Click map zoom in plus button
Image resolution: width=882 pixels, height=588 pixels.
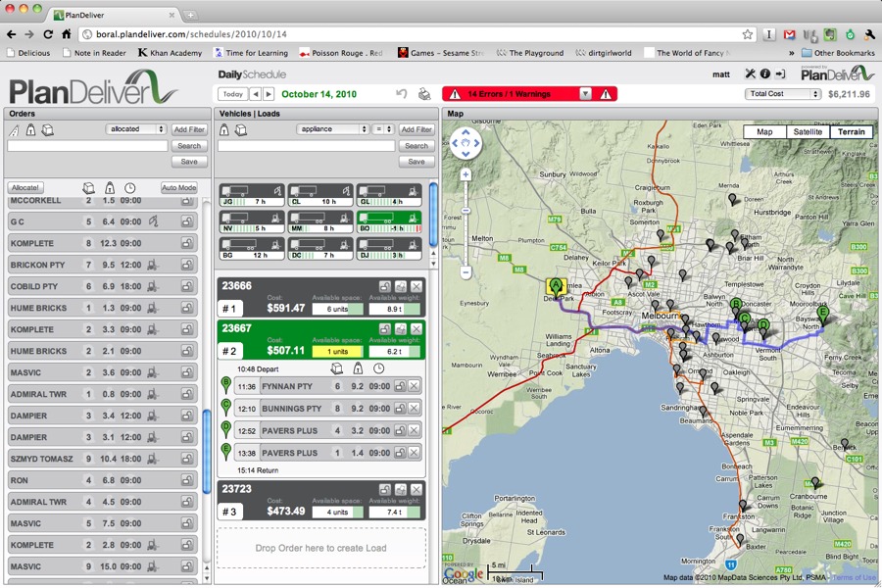click(465, 175)
